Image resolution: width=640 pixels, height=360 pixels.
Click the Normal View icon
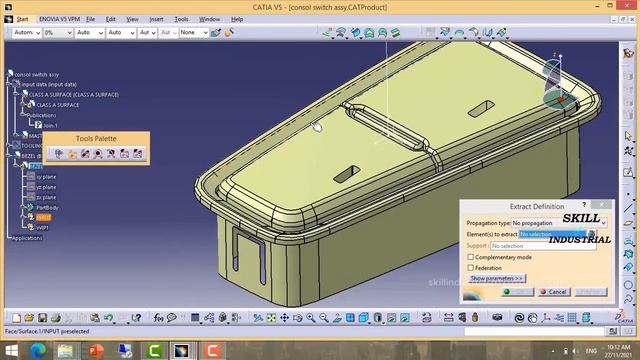click(x=337, y=318)
